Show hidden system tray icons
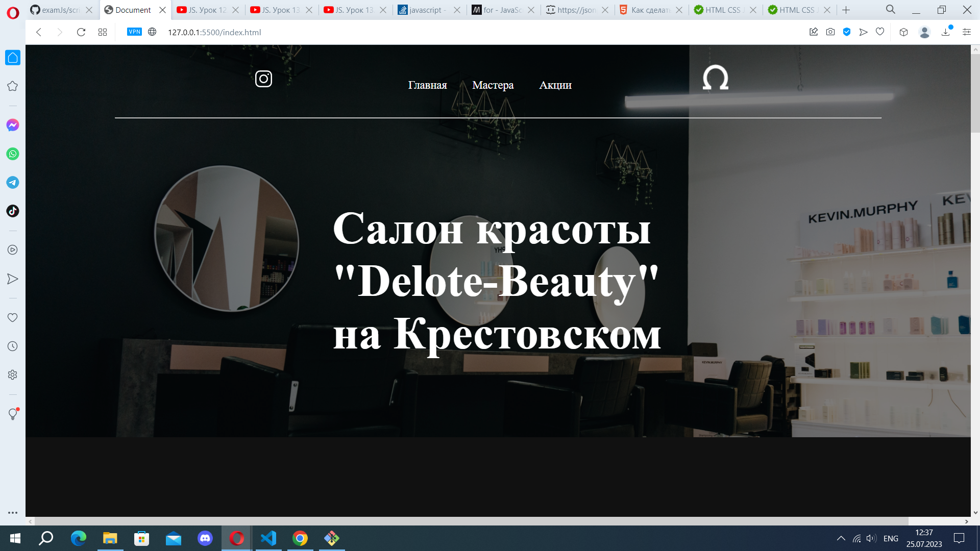 [841, 538]
